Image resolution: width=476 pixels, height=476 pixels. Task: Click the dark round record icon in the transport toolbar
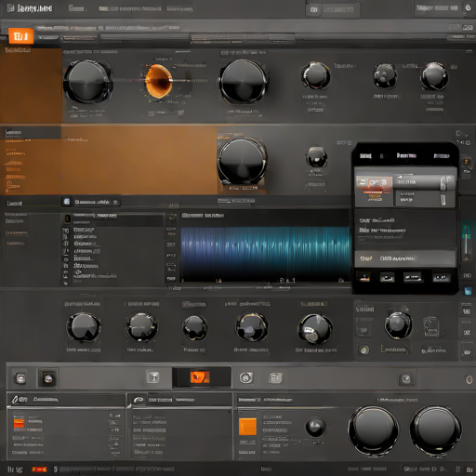[x=48, y=378]
